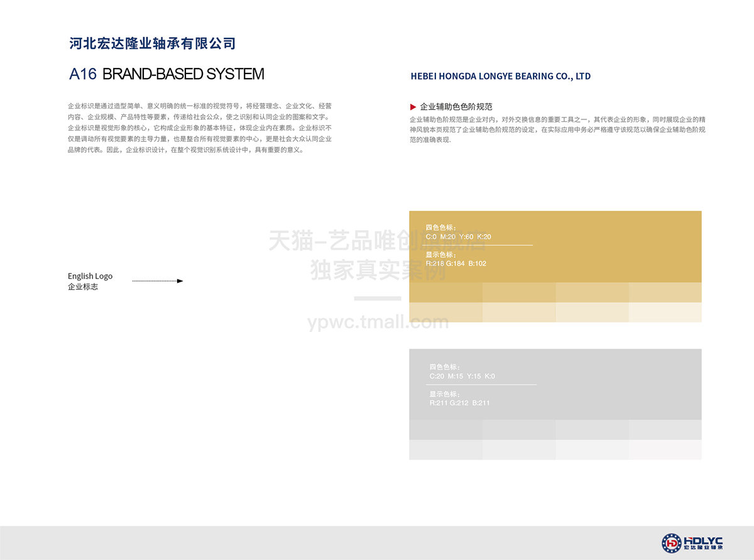754x560 pixels.
Task: Click the CMYK value C:20 M:15 Y:15 K:0
Action: coord(462,376)
